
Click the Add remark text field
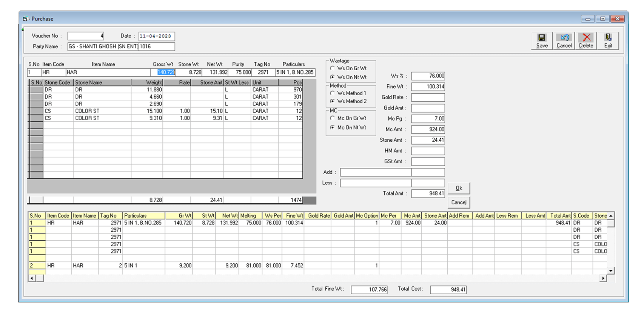click(376, 172)
